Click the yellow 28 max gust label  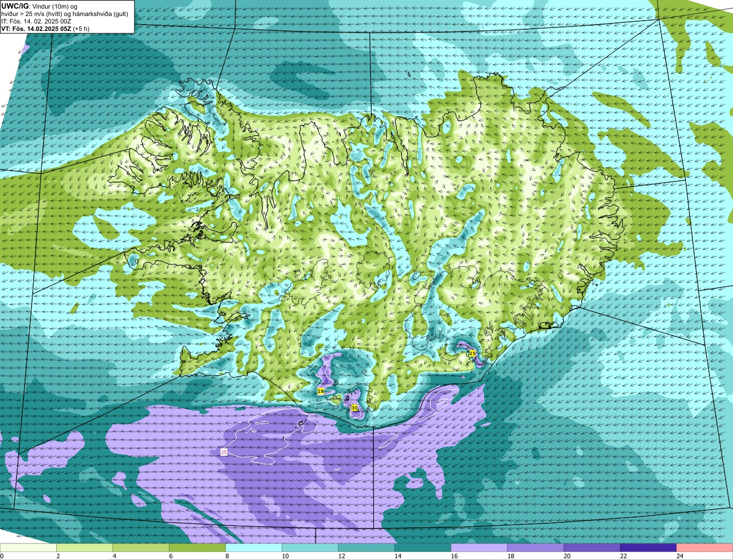click(x=321, y=391)
